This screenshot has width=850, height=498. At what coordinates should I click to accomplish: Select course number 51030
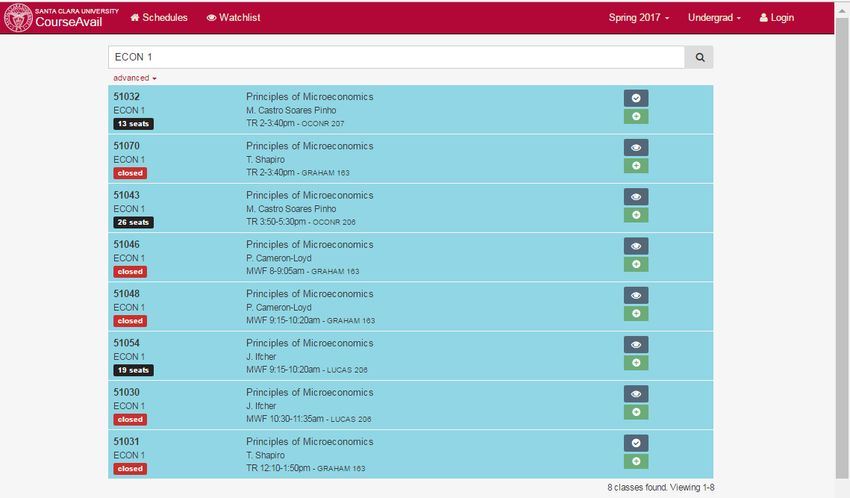[x=126, y=392]
